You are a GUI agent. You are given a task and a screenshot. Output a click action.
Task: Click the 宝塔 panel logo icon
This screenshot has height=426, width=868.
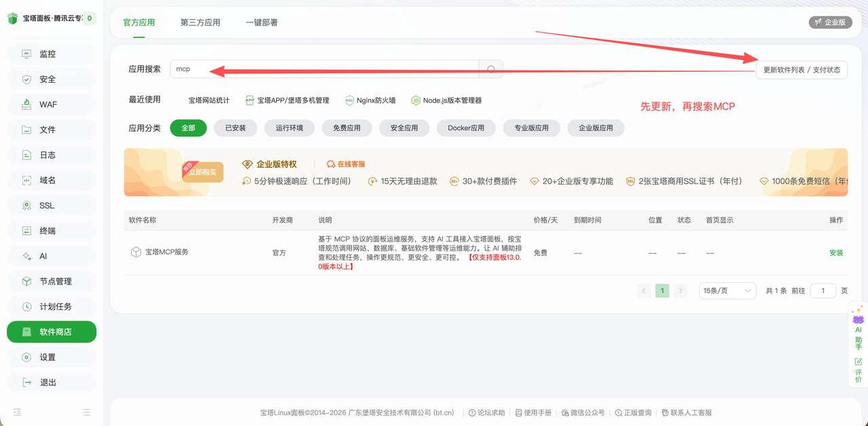13,19
